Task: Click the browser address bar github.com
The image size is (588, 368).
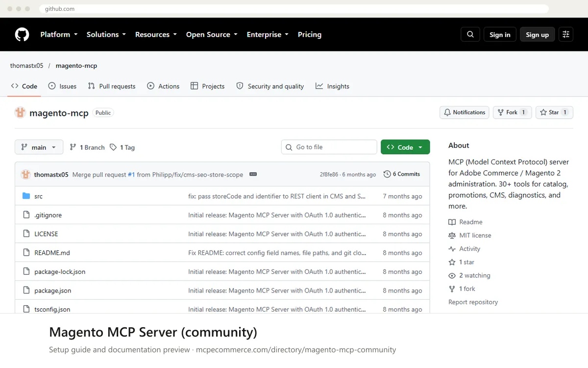Action: [x=294, y=9]
